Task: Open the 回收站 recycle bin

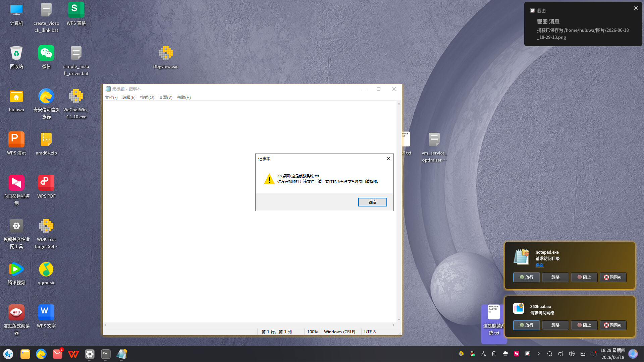Action: [16, 57]
